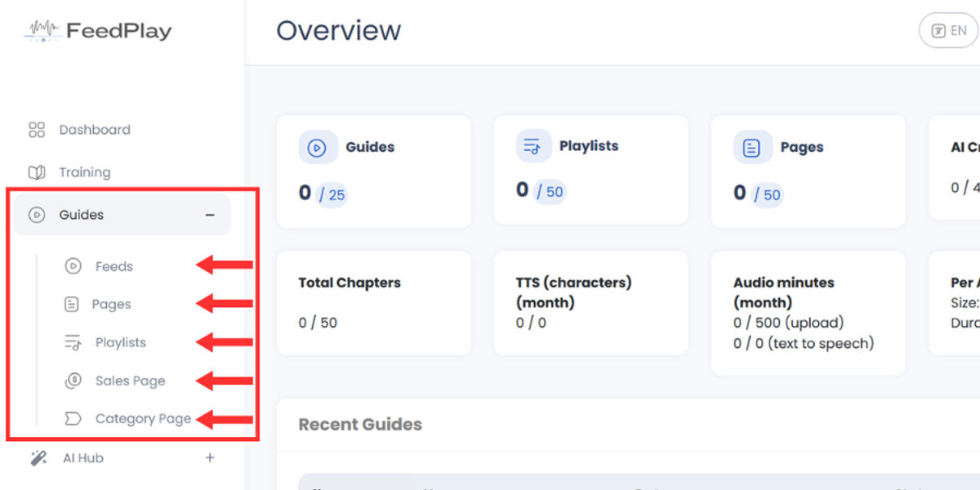Click the Total Chapters stat card
Screen dimensions: 980x490
pyautogui.click(x=374, y=303)
